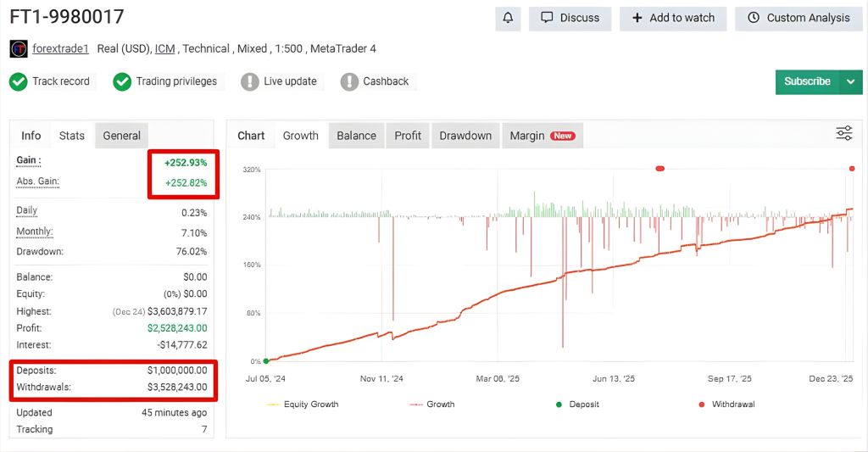The height and width of the screenshot is (452, 868).
Task: Click the Track record green checkmark icon
Action: [19, 81]
